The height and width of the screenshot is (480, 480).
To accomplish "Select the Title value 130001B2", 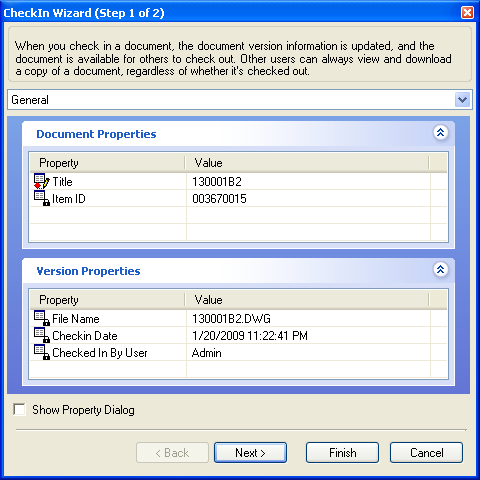I will coord(217,182).
